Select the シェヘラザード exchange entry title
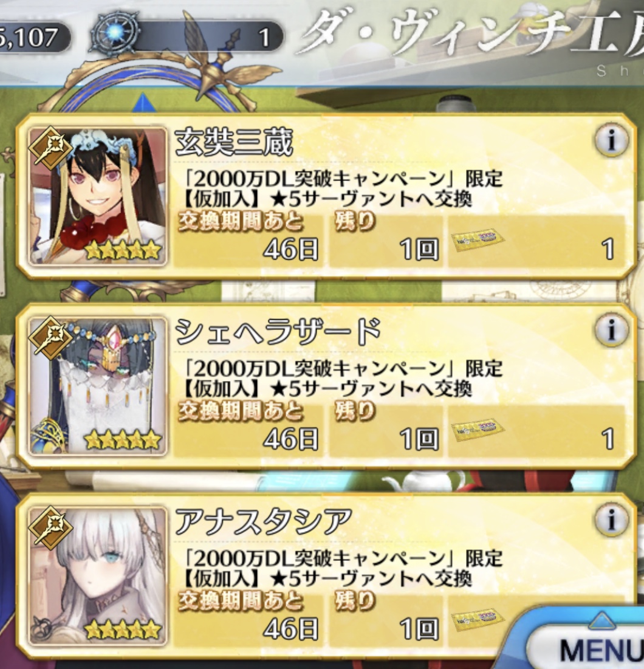644x669 pixels. click(278, 332)
